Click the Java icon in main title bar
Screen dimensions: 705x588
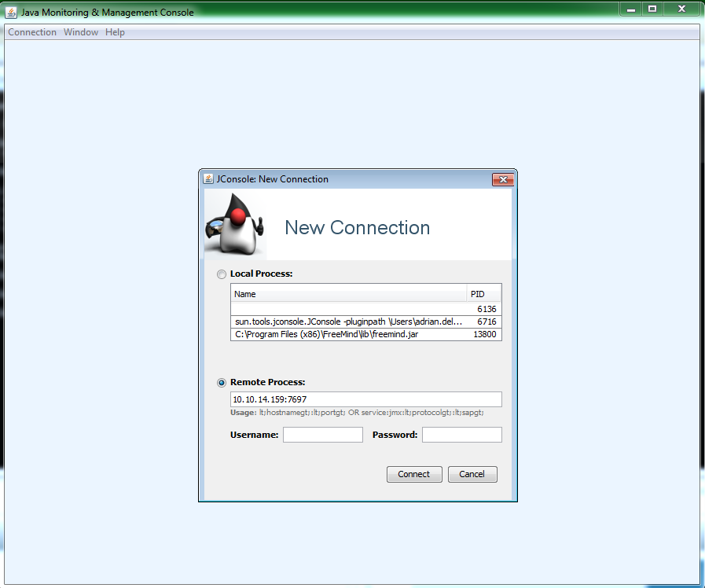(11, 12)
